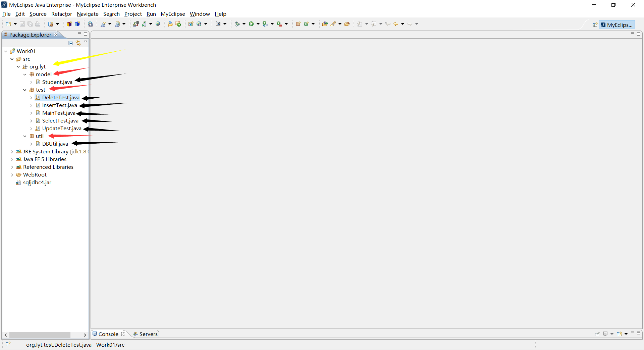Click the Debug bug icon
644x350 pixels.
tap(237, 24)
